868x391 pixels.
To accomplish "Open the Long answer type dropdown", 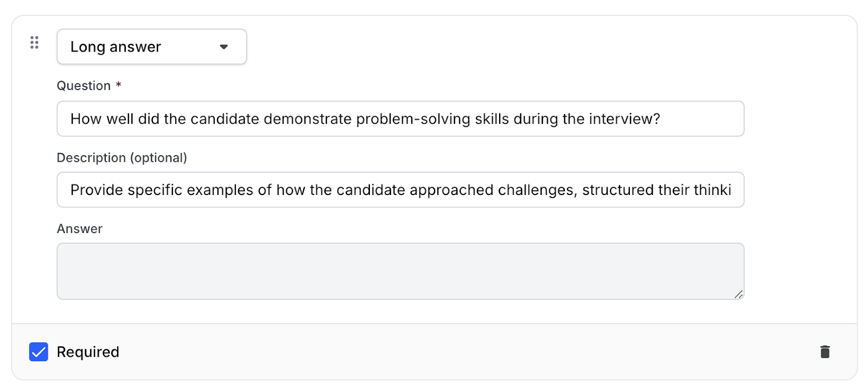I will pos(152,47).
